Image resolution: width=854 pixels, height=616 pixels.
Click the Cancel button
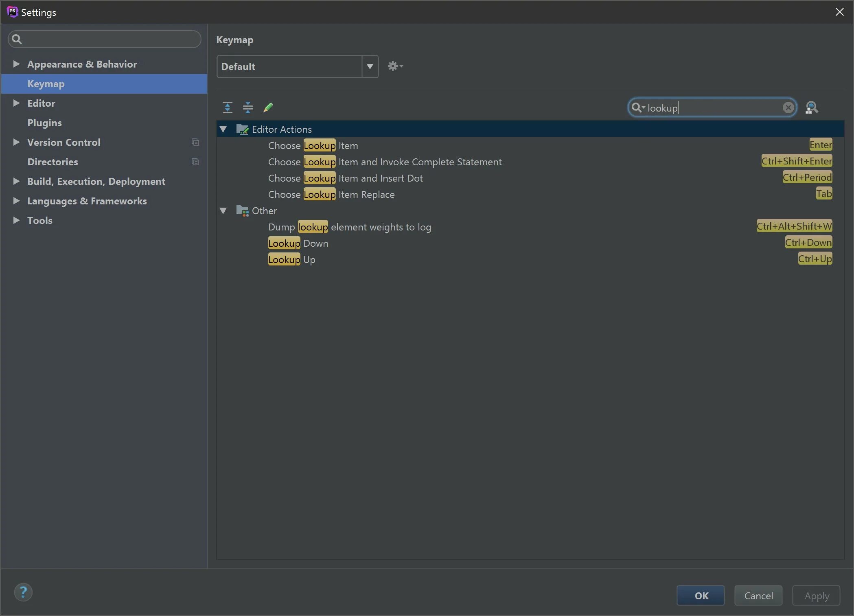[758, 596]
